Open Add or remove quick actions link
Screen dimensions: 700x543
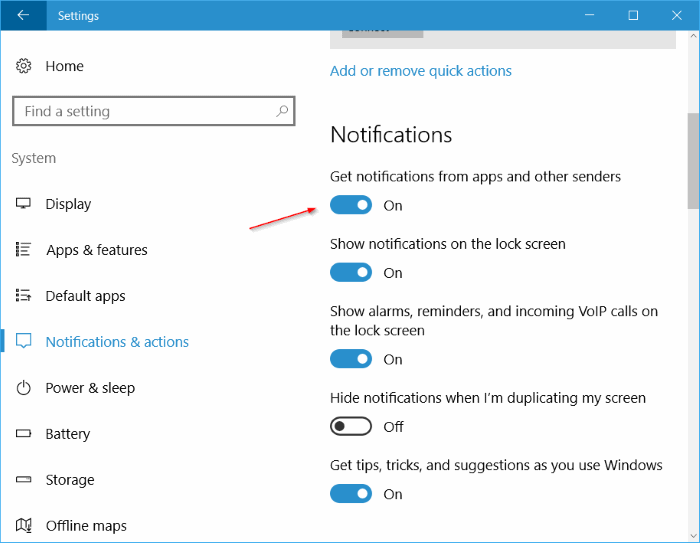(x=421, y=71)
